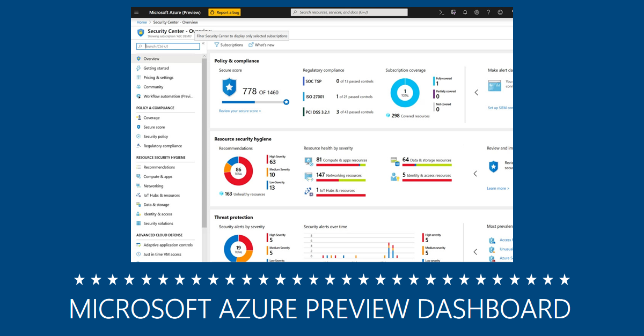Open the Azure notifications bell
This screenshot has height=336, width=644.
pos(465,12)
